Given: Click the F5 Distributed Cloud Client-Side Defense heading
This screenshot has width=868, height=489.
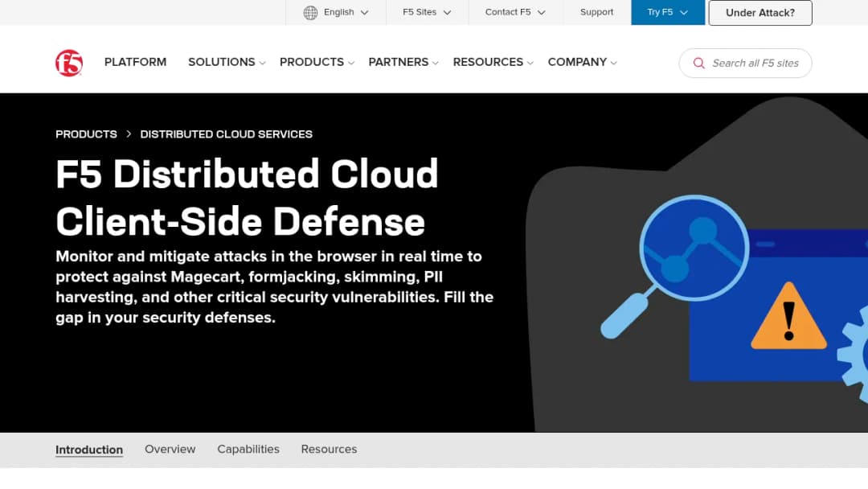Looking at the screenshot, I should pos(247,198).
